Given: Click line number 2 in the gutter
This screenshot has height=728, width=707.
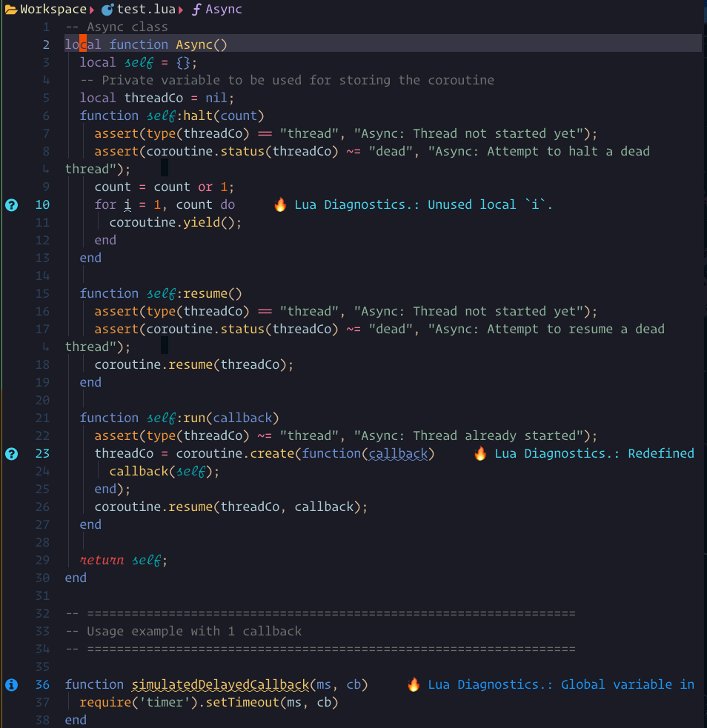Looking at the screenshot, I should (46, 44).
